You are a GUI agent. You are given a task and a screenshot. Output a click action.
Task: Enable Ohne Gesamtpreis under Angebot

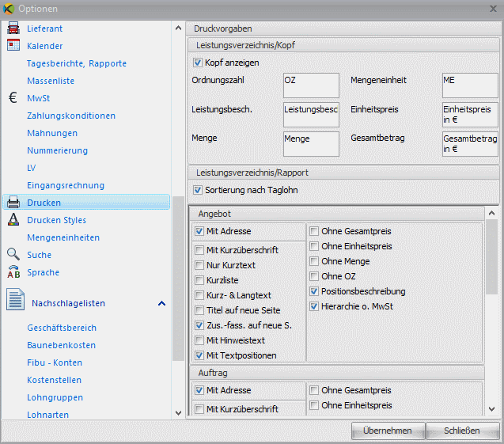click(x=314, y=231)
